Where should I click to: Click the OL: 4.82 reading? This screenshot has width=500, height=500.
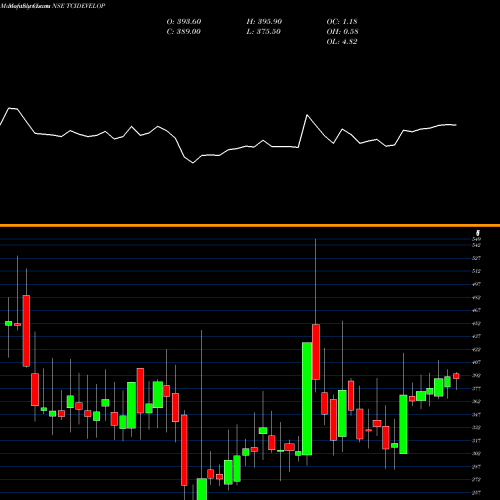[x=342, y=41]
